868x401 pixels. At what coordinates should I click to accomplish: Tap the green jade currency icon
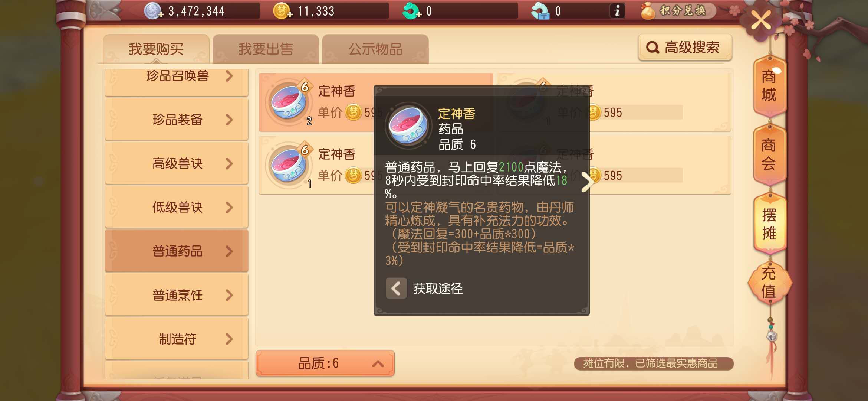(411, 11)
